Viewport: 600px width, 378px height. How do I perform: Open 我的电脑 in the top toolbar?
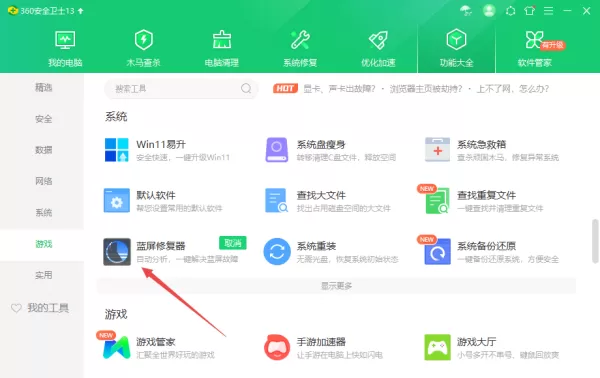click(65, 48)
